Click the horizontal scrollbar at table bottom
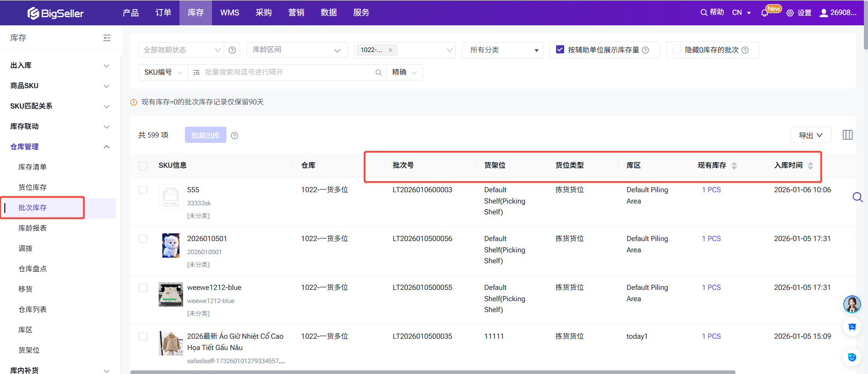Viewport: 868px width, 374px height. 433,372
